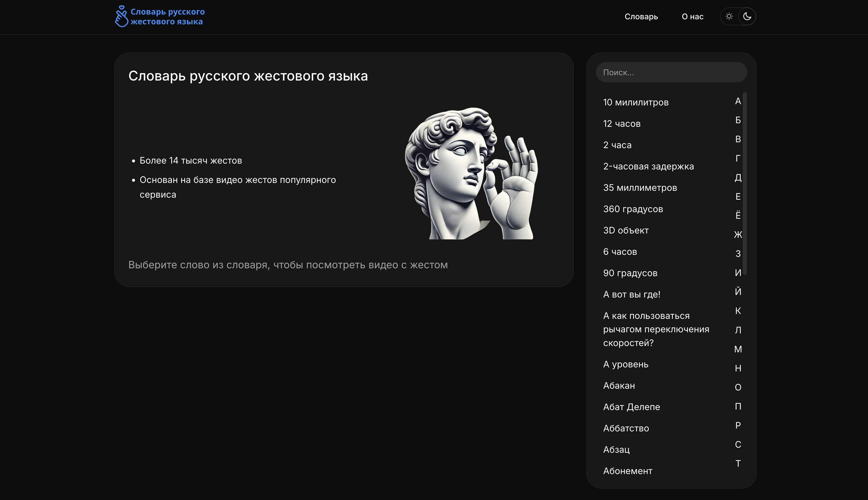Select the entry 3D объект
The width and height of the screenshot is (868, 500).
(x=626, y=230)
